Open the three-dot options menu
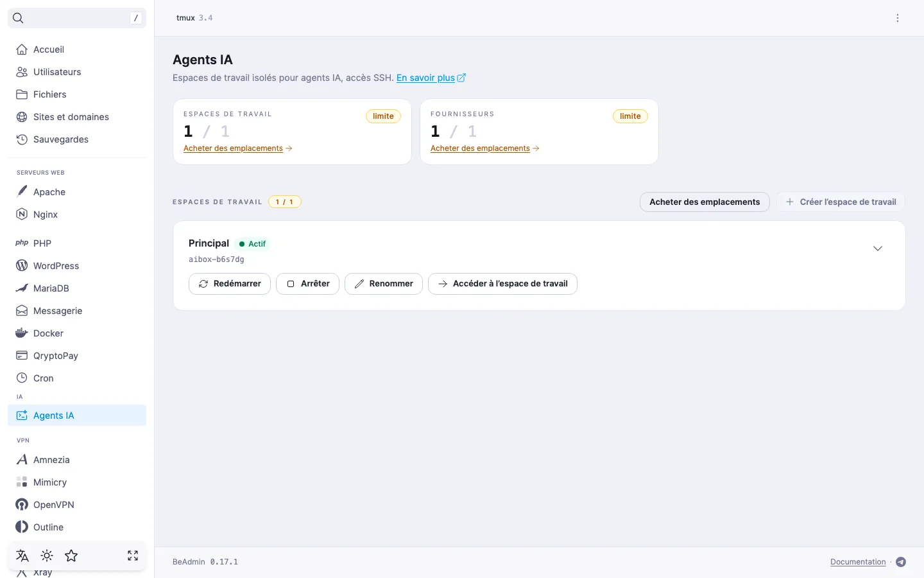 pos(898,18)
